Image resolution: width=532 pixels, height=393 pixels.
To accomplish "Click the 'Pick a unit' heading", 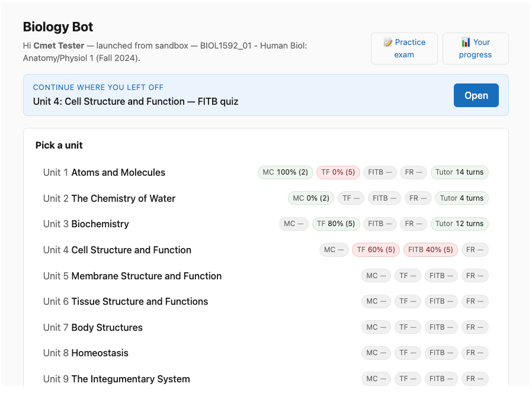I will pyautogui.click(x=59, y=145).
